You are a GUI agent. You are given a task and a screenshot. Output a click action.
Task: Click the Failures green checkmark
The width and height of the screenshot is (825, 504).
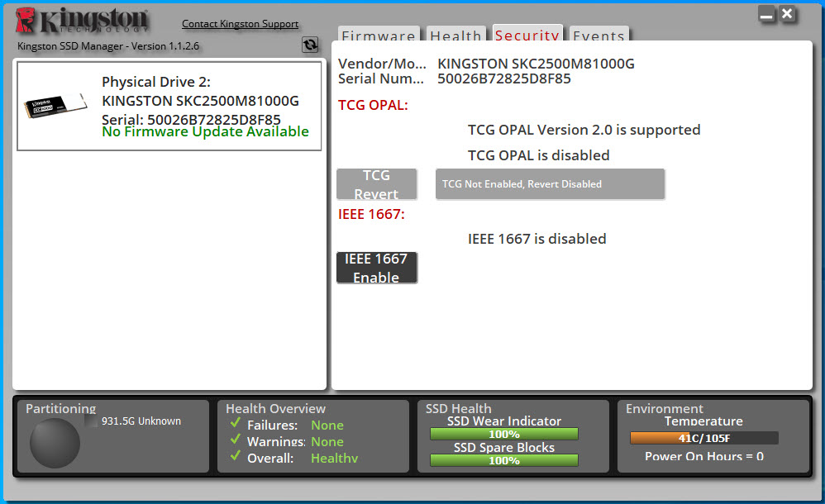pos(236,423)
